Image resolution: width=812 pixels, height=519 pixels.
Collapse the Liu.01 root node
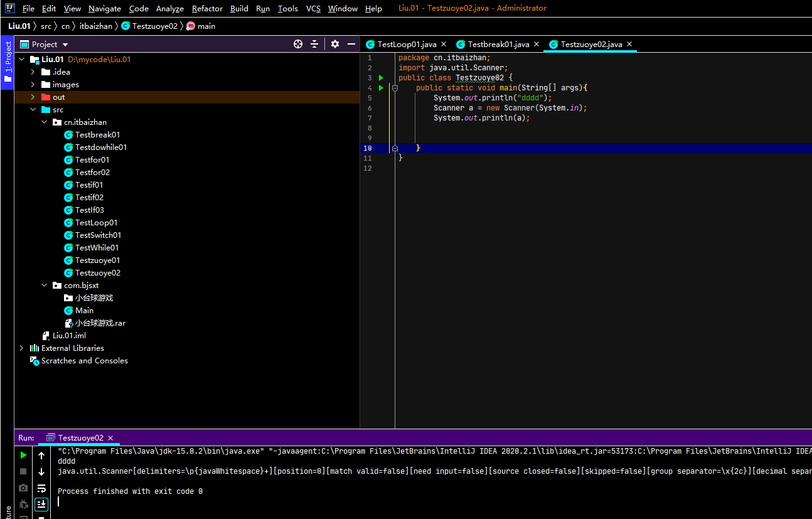(x=22, y=59)
